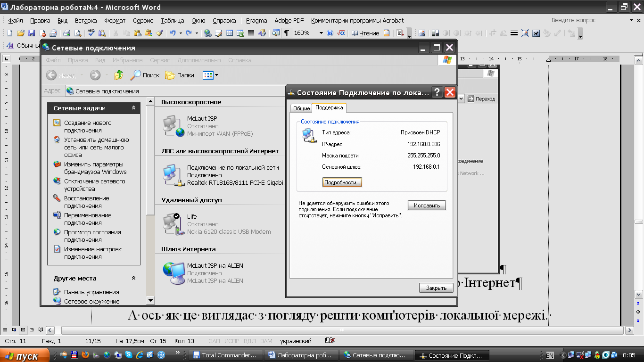Open the Файл menu in Word
The height and width of the screenshot is (362, 644).
point(16,21)
